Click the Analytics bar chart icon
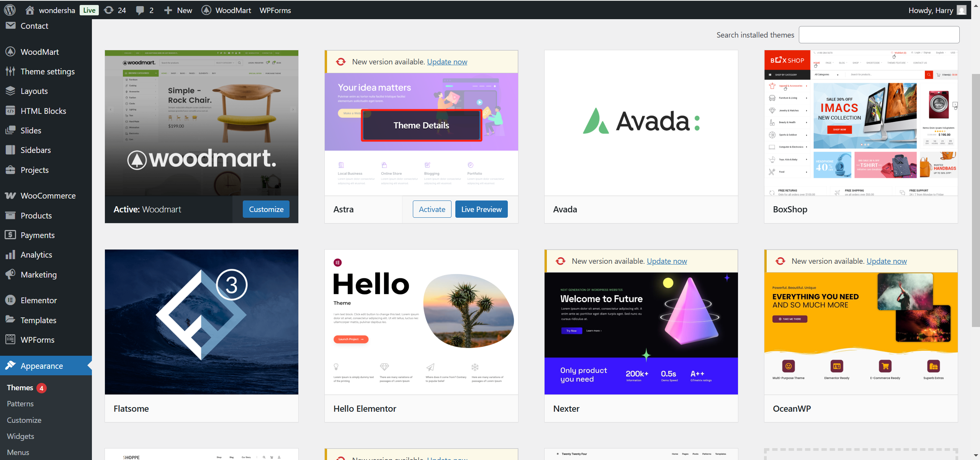This screenshot has height=460, width=980. 10,255
